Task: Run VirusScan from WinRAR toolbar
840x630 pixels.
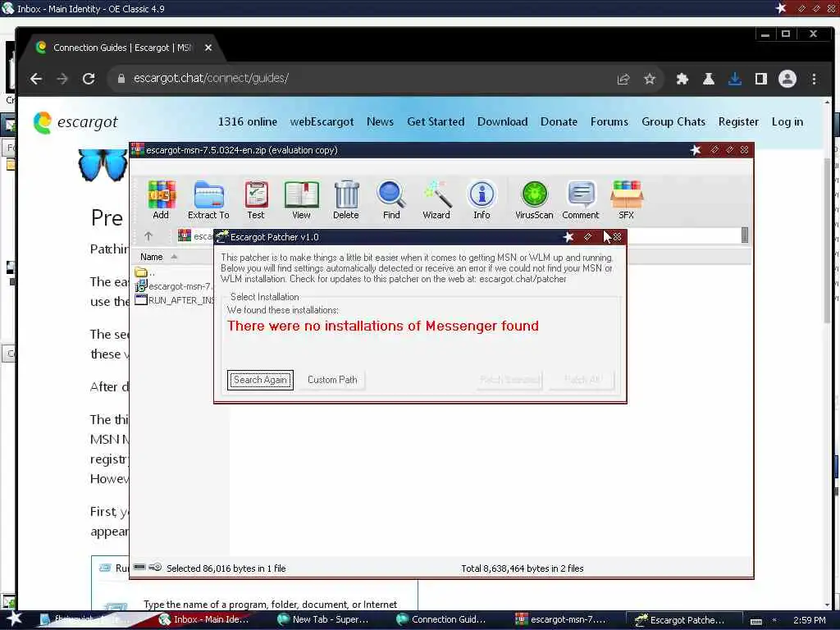Action: pyautogui.click(x=534, y=200)
